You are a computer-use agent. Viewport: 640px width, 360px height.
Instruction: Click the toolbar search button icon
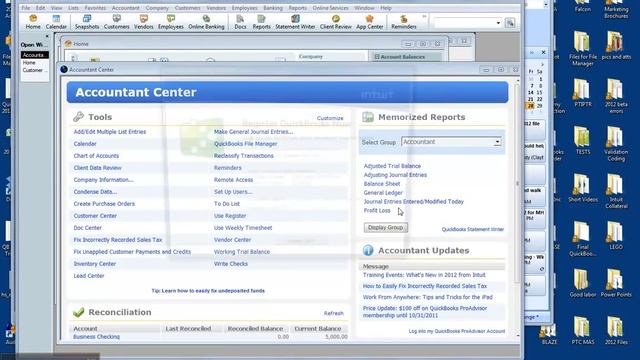point(510,23)
